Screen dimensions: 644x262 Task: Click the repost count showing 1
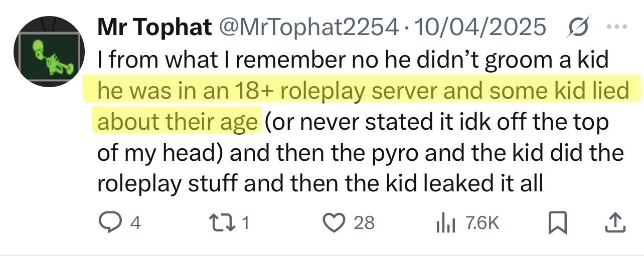[246, 222]
